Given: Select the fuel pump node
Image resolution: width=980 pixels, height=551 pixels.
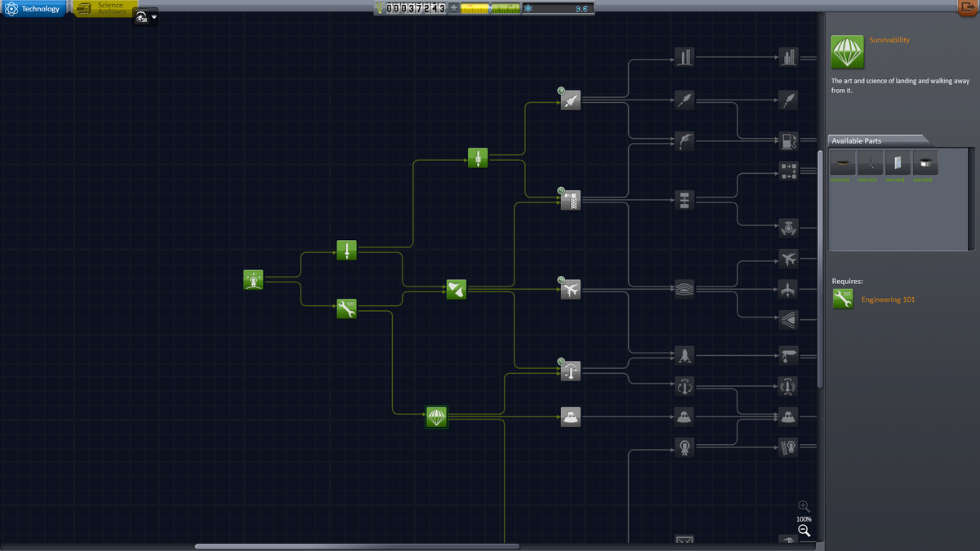Looking at the screenshot, I should 788,141.
